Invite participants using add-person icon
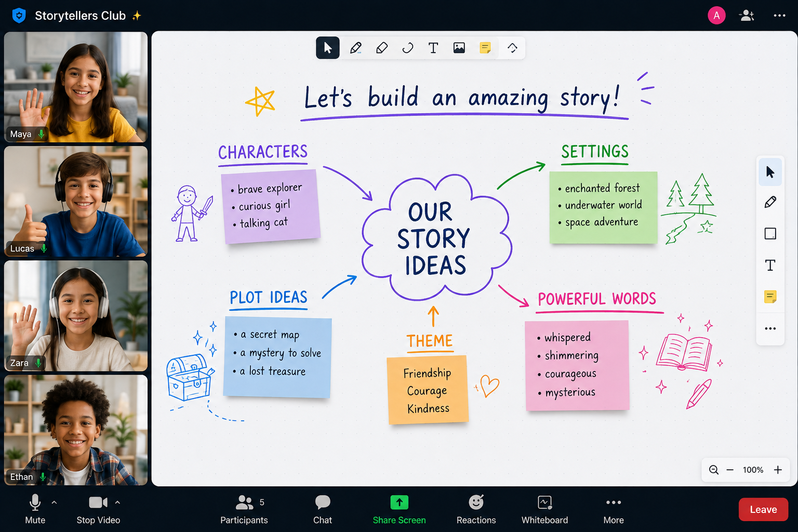Image resolution: width=798 pixels, height=532 pixels. tap(747, 16)
